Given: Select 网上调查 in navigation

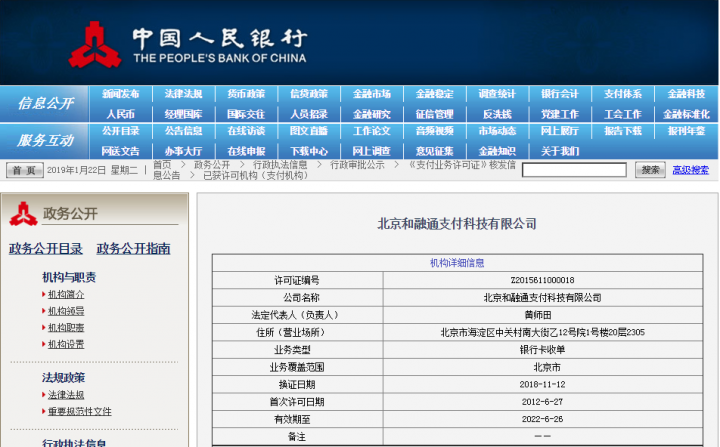Looking at the screenshot, I should (372, 151).
